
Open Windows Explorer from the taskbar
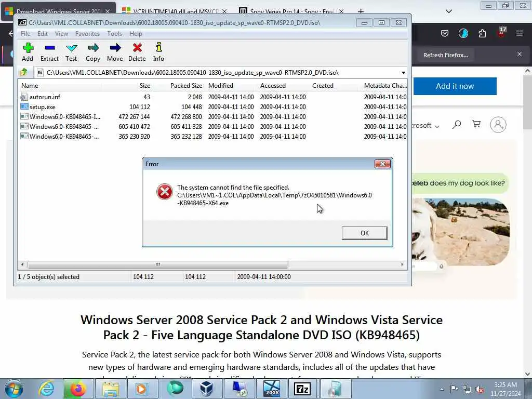tap(111, 389)
